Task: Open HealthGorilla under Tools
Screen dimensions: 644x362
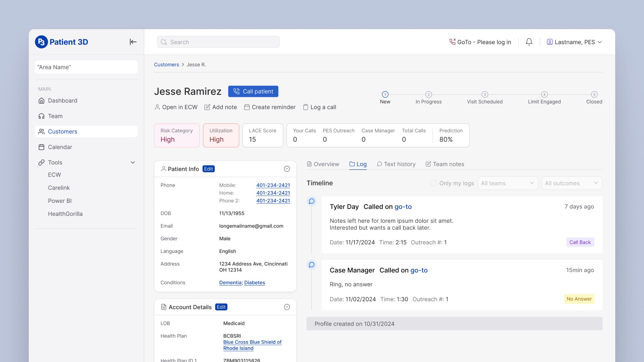Action: pyautogui.click(x=65, y=214)
